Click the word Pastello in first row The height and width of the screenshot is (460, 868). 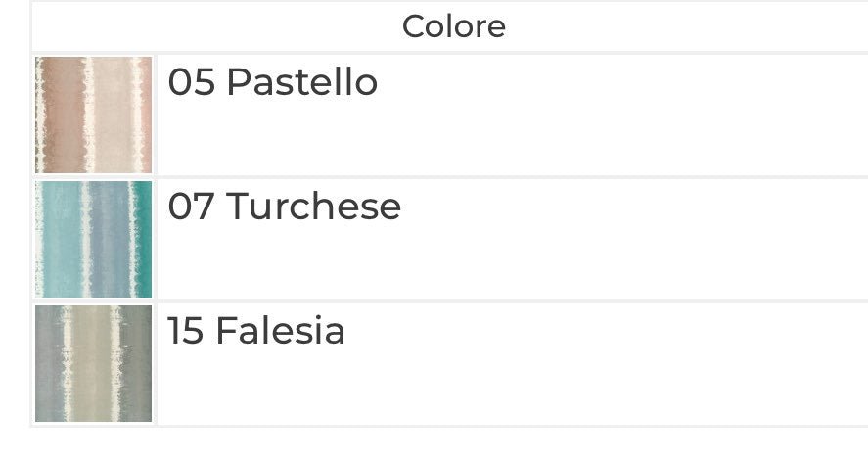[302, 82]
